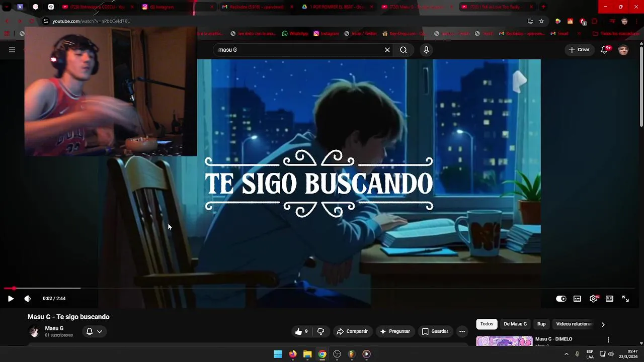
Task: Click the 0:02 / 2:44 time display
Action: coord(54,299)
